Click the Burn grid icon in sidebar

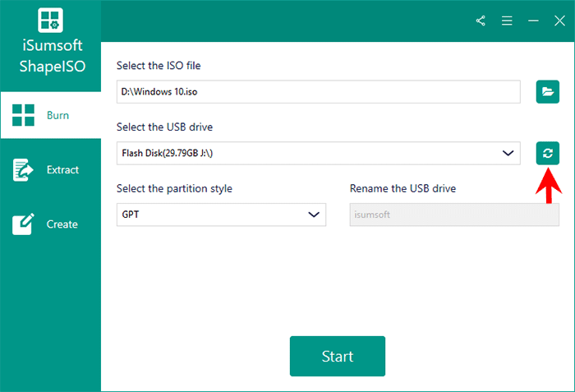pos(24,115)
